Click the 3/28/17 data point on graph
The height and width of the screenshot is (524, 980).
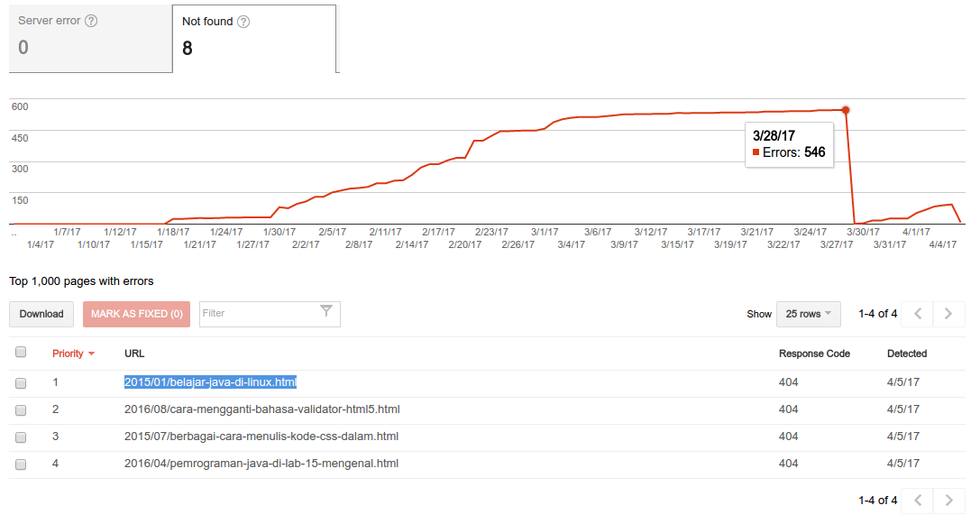(x=846, y=110)
